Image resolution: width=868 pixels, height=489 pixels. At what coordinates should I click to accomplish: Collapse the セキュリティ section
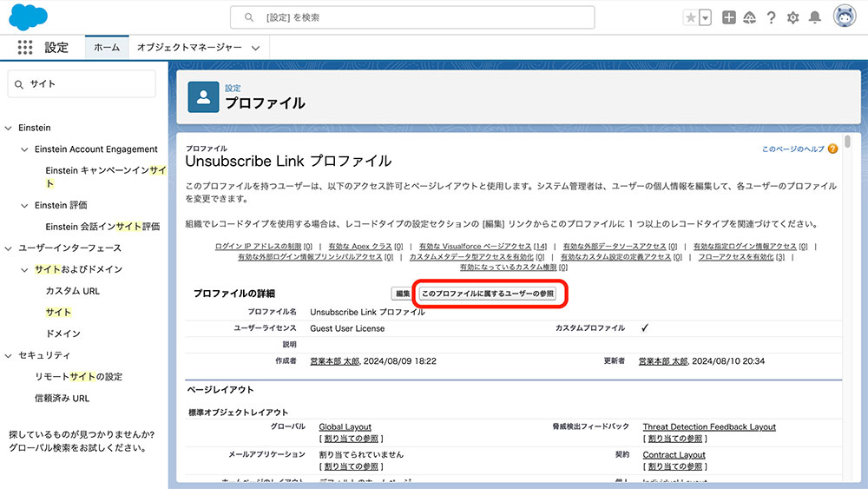(9, 355)
